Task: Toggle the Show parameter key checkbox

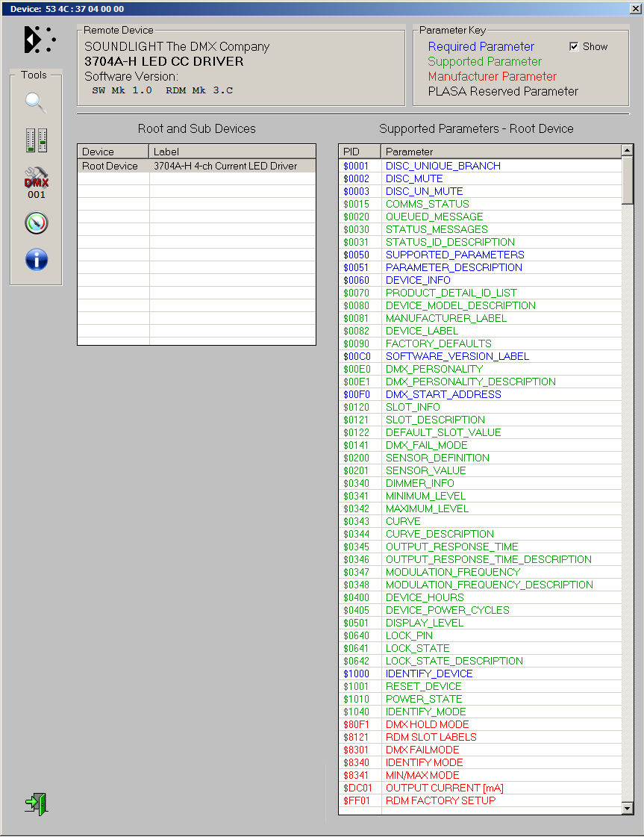Action: pos(574,46)
